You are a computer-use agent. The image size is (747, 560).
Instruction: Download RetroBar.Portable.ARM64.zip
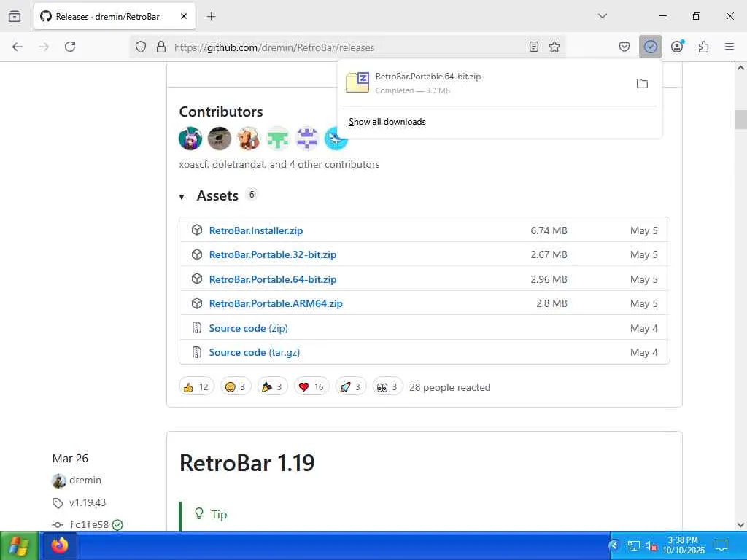(x=276, y=303)
